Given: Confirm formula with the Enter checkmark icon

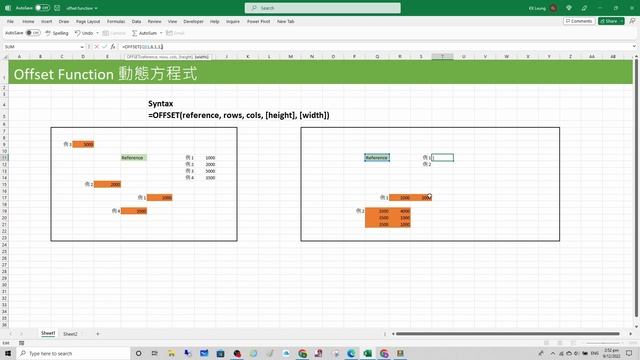Looking at the screenshot, I should 104,47.
